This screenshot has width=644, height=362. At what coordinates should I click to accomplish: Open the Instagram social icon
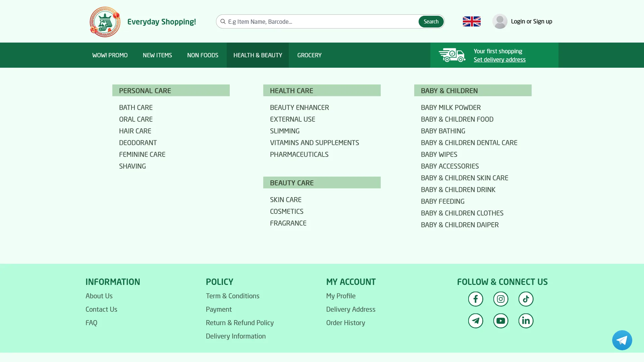coord(500,299)
